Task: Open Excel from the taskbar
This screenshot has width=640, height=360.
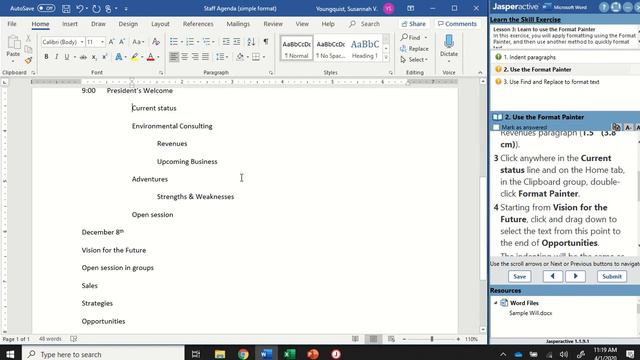Action: tap(290, 354)
